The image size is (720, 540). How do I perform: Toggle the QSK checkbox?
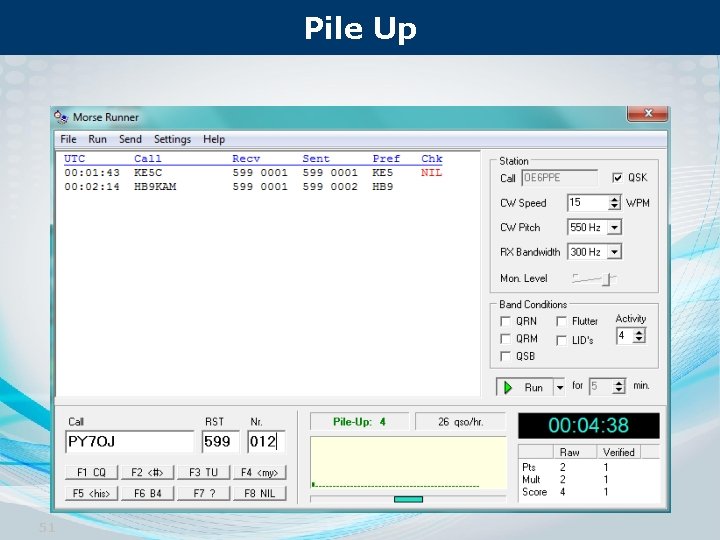coord(617,178)
